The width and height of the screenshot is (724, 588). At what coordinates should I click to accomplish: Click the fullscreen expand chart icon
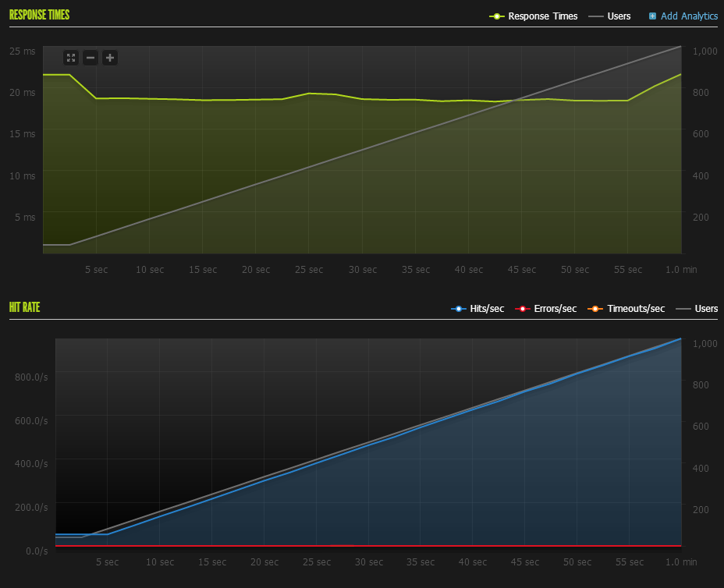pos(71,58)
